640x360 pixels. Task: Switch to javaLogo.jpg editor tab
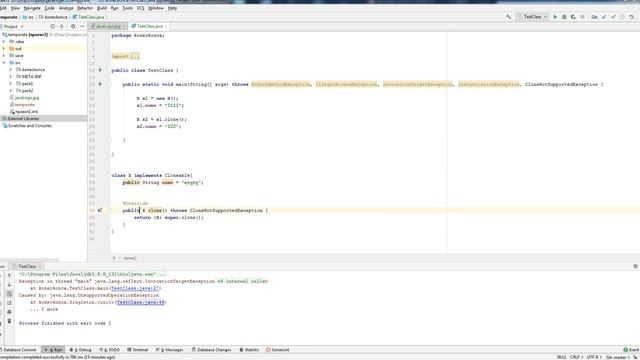coord(108,26)
